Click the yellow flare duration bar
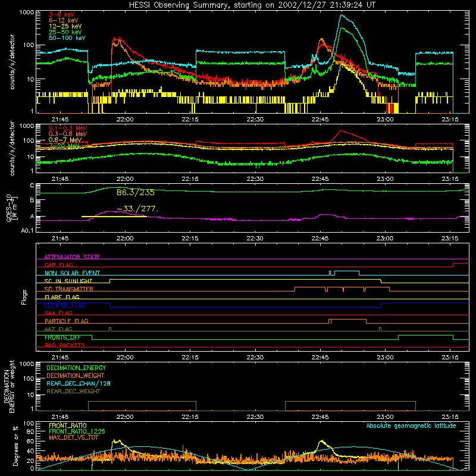476x476 pixels. 114,217
